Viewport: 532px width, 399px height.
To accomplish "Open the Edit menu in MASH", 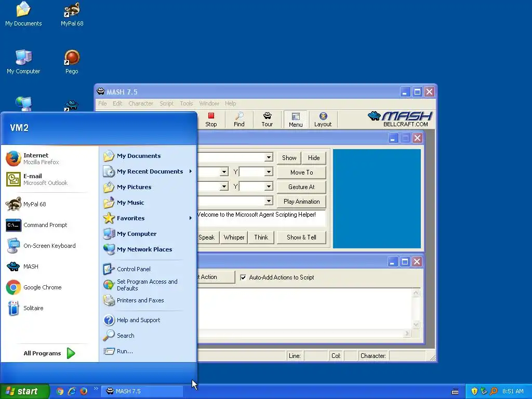I will (x=117, y=103).
